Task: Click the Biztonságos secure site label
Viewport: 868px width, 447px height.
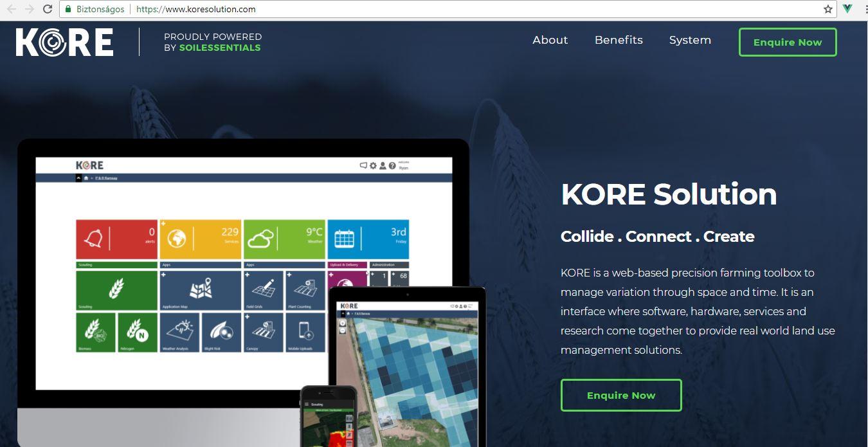Action: (100, 9)
